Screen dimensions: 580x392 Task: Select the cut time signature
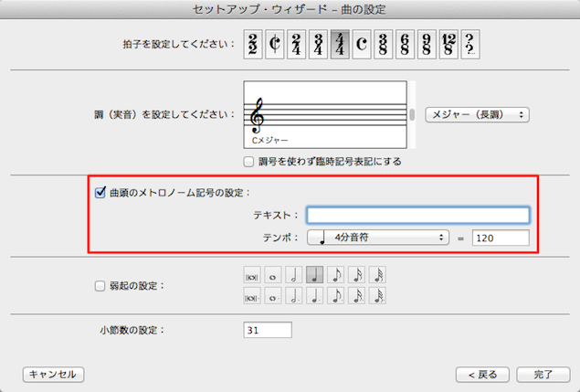[x=274, y=45]
